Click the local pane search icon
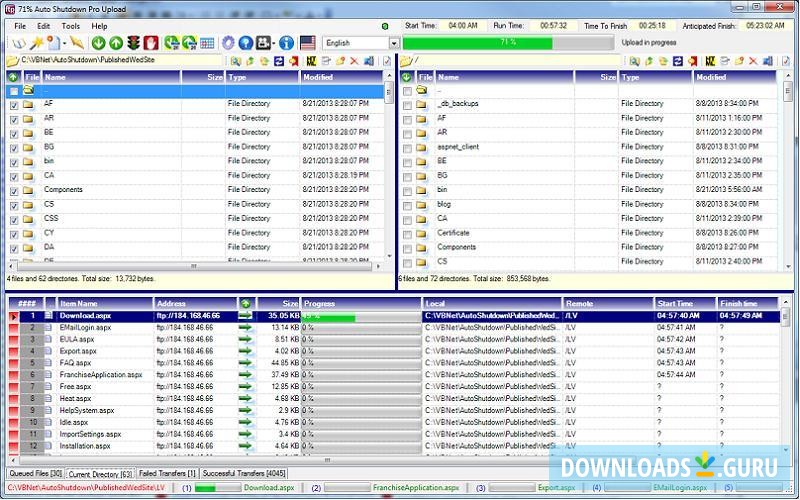 (236, 61)
